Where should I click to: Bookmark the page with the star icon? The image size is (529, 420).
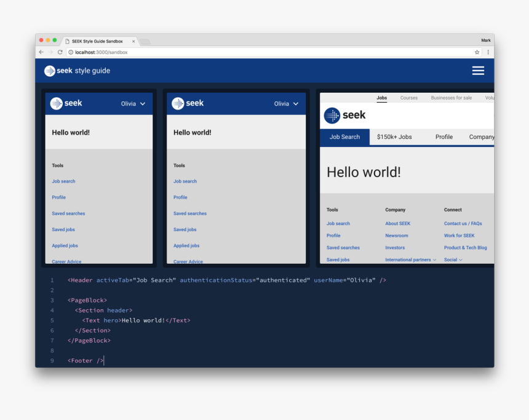[477, 52]
